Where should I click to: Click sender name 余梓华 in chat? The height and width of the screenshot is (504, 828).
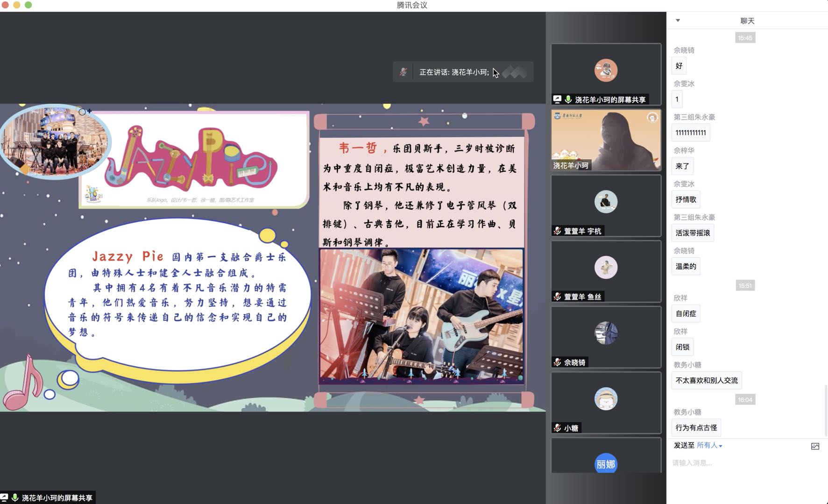pos(684,150)
